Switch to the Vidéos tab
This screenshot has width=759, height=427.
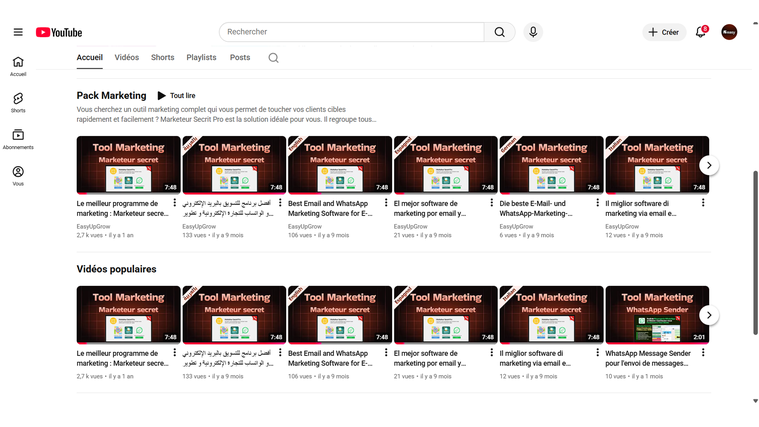click(x=127, y=58)
